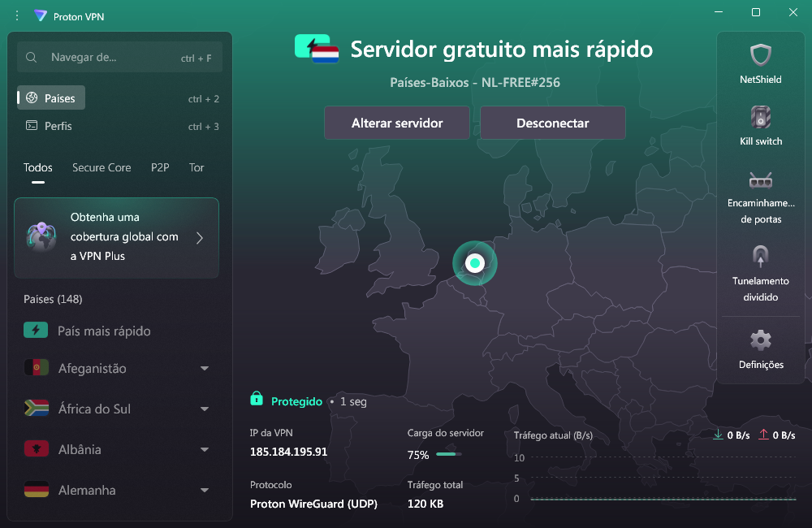Viewport: 812px width, 528px height.
Task: Select the Todos tab
Action: click(38, 167)
